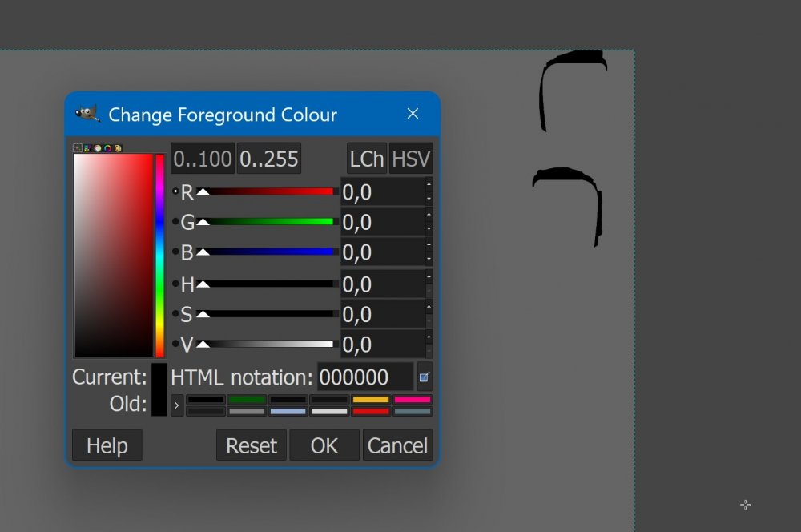
Task: Click the vertical rainbow hue strip
Action: coord(160,255)
